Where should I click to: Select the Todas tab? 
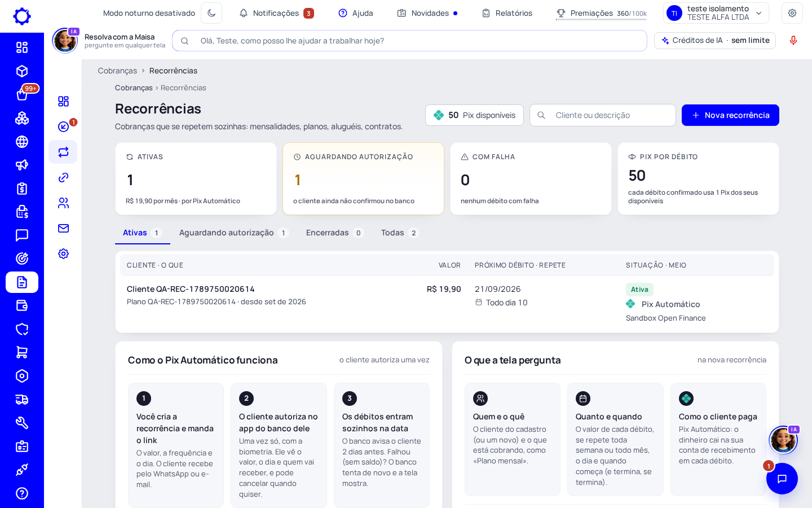tap(400, 233)
